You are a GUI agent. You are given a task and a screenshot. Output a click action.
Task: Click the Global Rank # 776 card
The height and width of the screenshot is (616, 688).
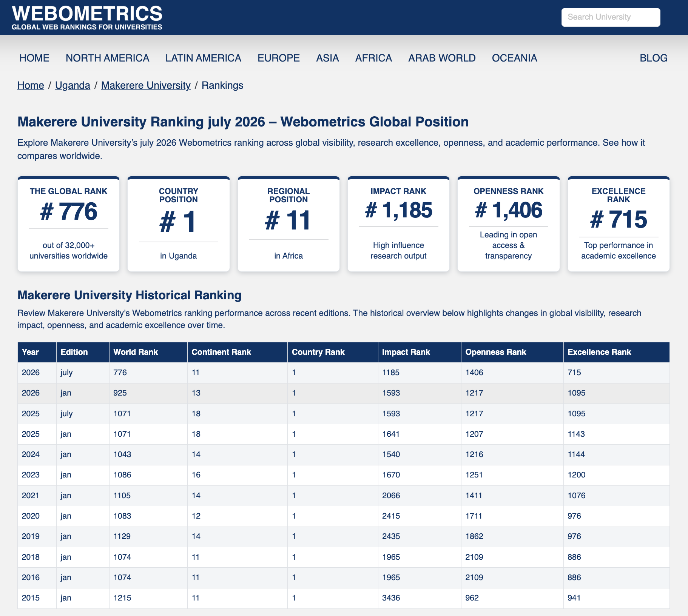click(x=68, y=224)
